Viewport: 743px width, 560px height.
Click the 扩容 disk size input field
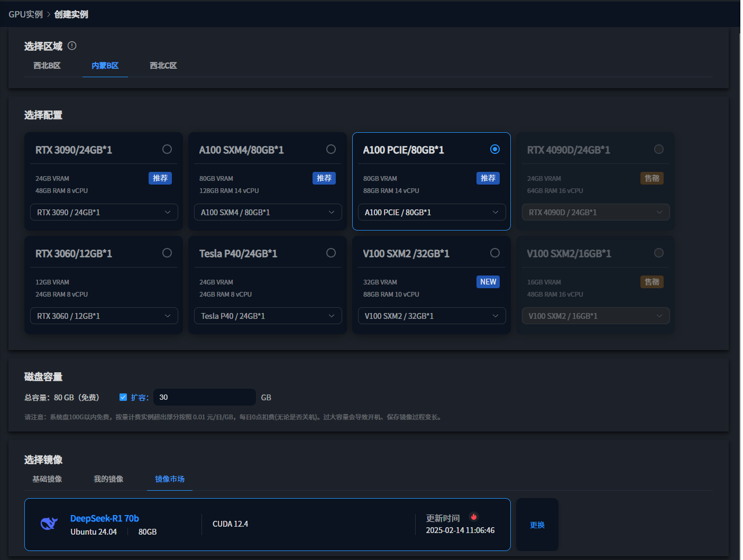[x=205, y=397]
